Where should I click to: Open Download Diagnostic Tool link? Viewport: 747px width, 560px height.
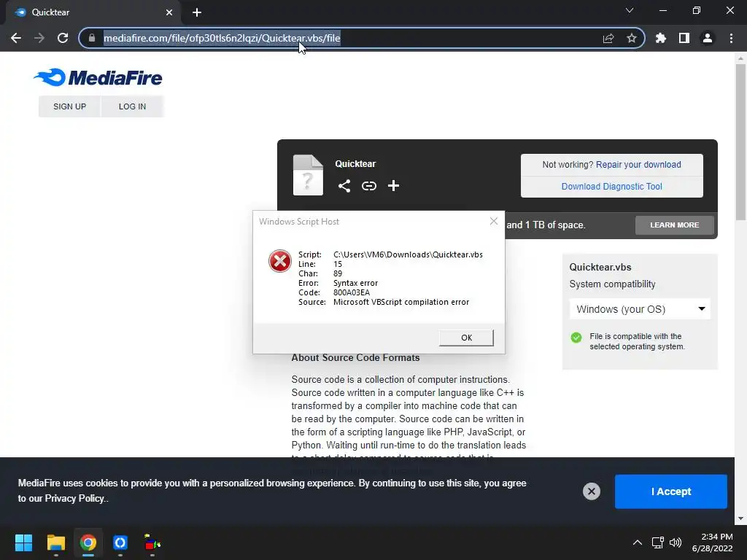(x=612, y=187)
